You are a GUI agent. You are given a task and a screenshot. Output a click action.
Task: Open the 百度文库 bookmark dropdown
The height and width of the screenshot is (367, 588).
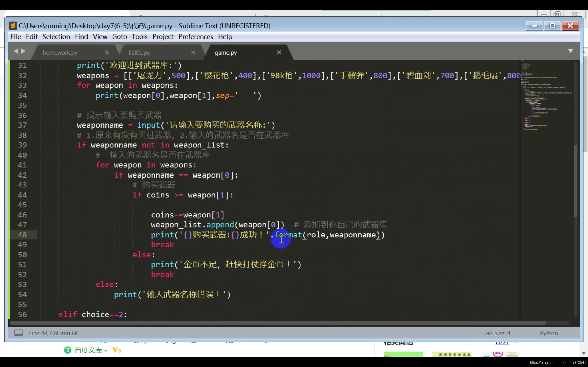(x=106, y=351)
